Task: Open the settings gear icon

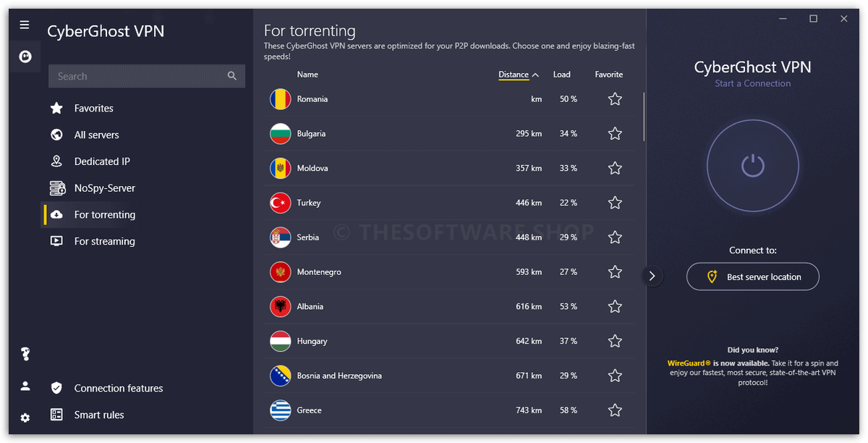Action: [25, 418]
